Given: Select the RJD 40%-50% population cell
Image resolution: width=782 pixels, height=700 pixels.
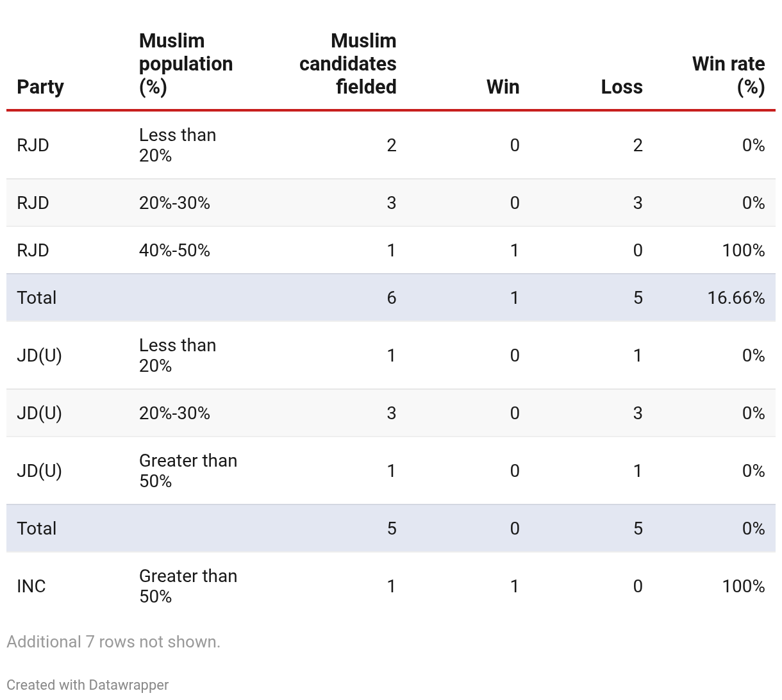Looking at the screenshot, I should click(x=174, y=250).
